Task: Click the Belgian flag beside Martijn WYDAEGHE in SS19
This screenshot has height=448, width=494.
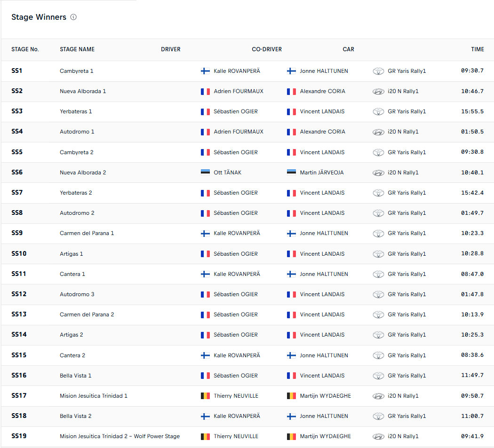Action: coord(291,436)
